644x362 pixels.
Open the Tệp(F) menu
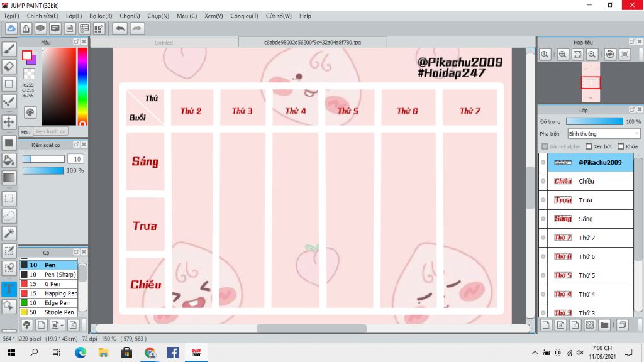click(x=11, y=16)
